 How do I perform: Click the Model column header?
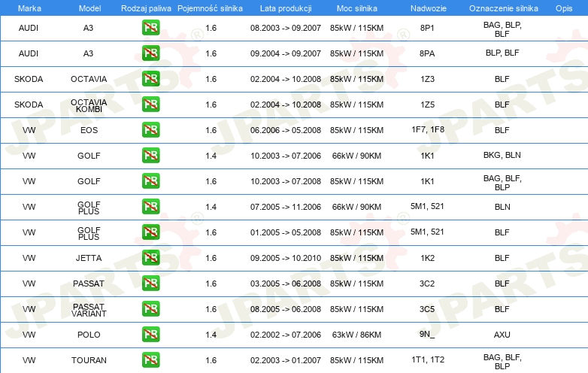[x=89, y=8]
